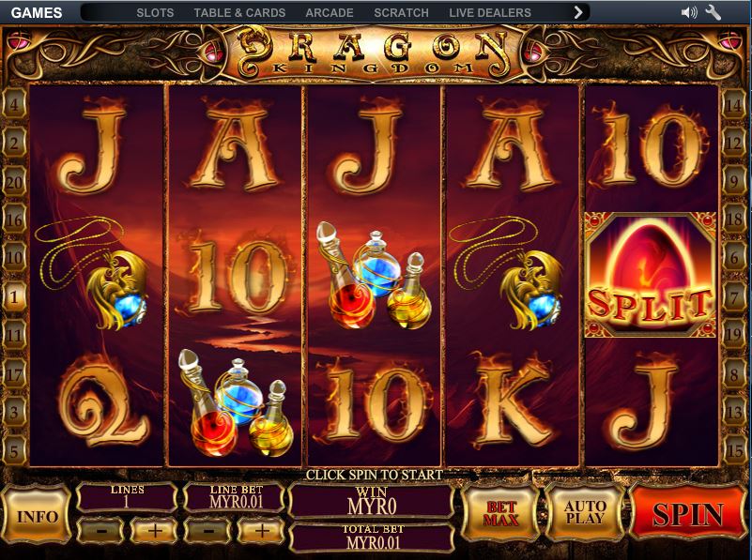Toggle Auto Play mode
The width and height of the screenshot is (752, 560).
(x=584, y=513)
